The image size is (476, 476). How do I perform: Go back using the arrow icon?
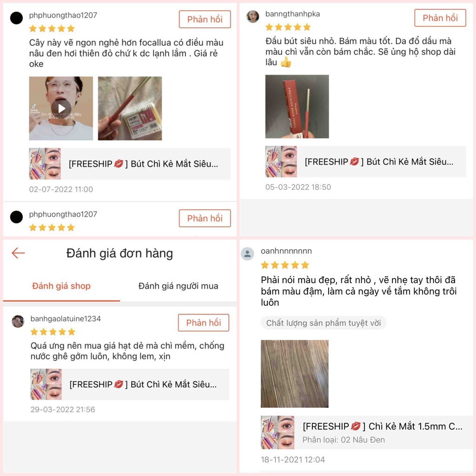(18, 253)
